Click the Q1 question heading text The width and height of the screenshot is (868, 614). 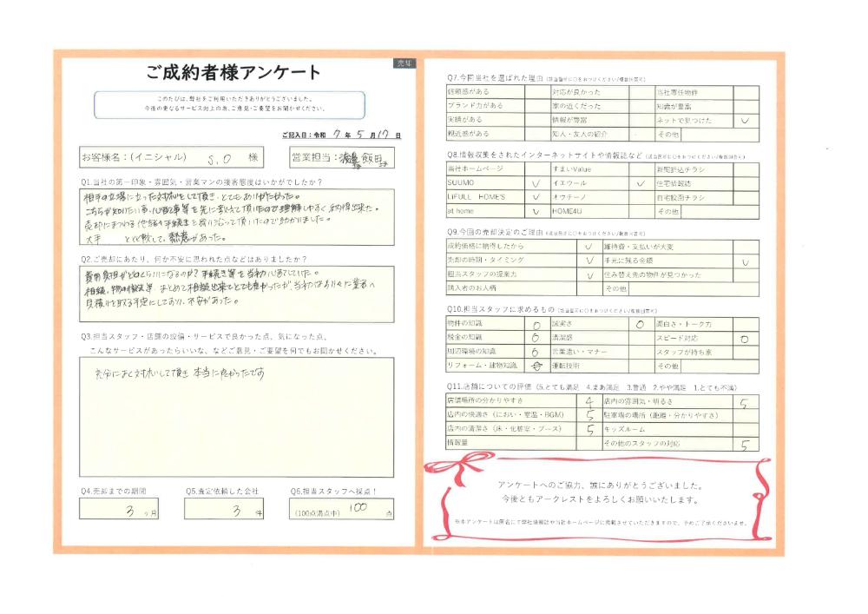[201, 182]
